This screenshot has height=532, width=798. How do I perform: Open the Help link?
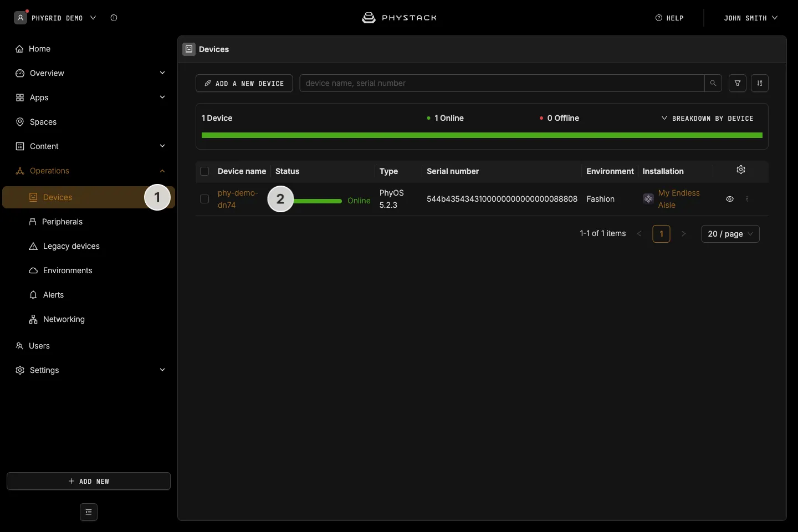point(669,18)
